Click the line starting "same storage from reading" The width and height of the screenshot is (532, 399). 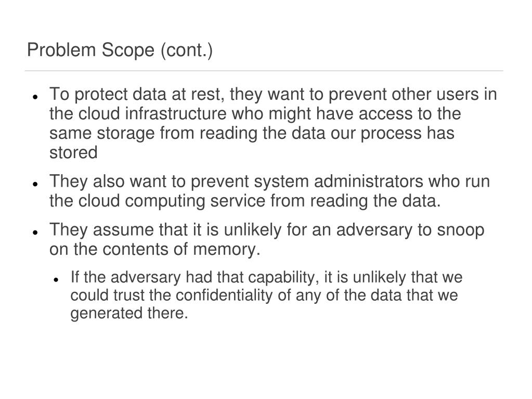pos(252,133)
